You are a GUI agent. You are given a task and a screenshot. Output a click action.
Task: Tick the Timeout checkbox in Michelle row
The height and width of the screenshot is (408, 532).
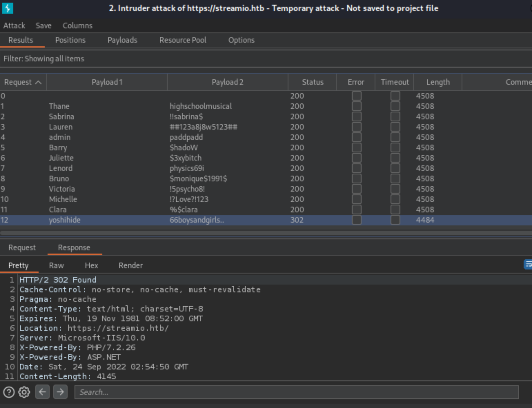click(395, 199)
